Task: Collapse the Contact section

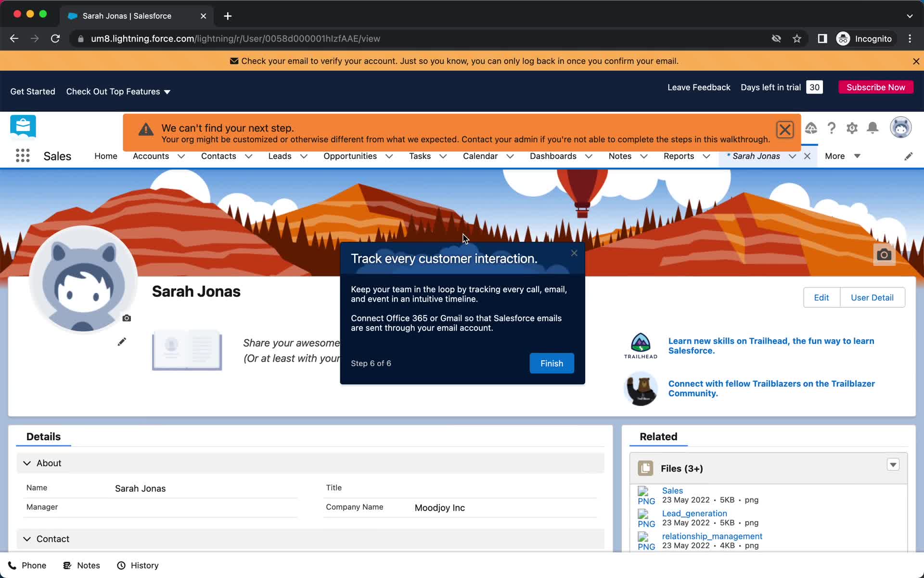Action: pyautogui.click(x=27, y=539)
